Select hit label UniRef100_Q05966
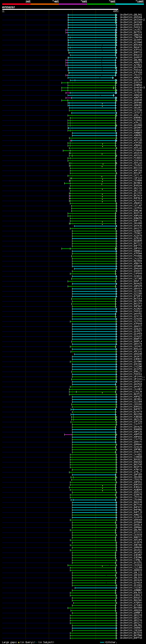 click(x=131, y=523)
